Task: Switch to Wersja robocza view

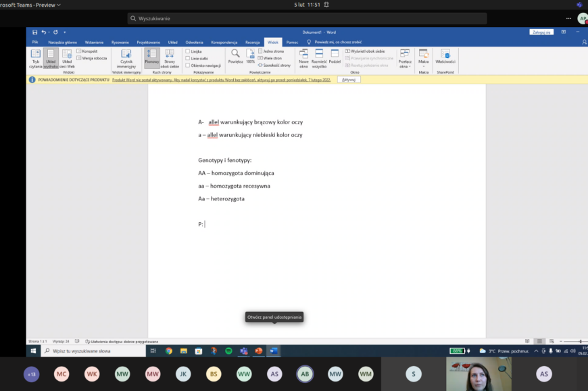Action: tap(92, 58)
